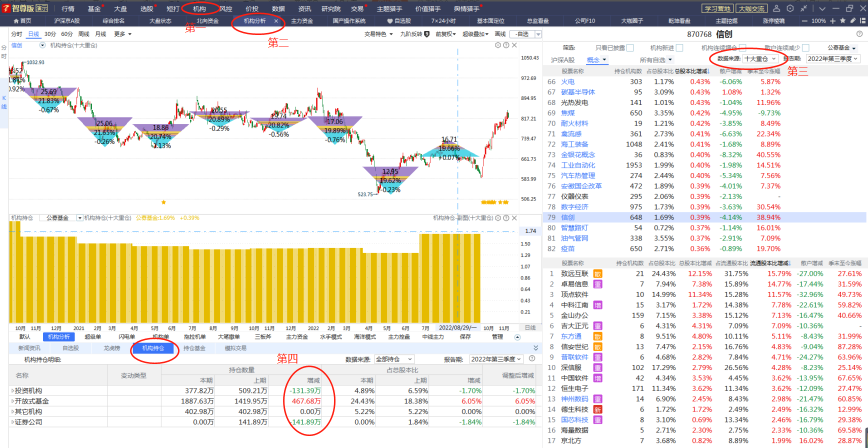The image size is (868, 448).
Task: Open help icon next to bottom 报告期
Action: pos(532,358)
